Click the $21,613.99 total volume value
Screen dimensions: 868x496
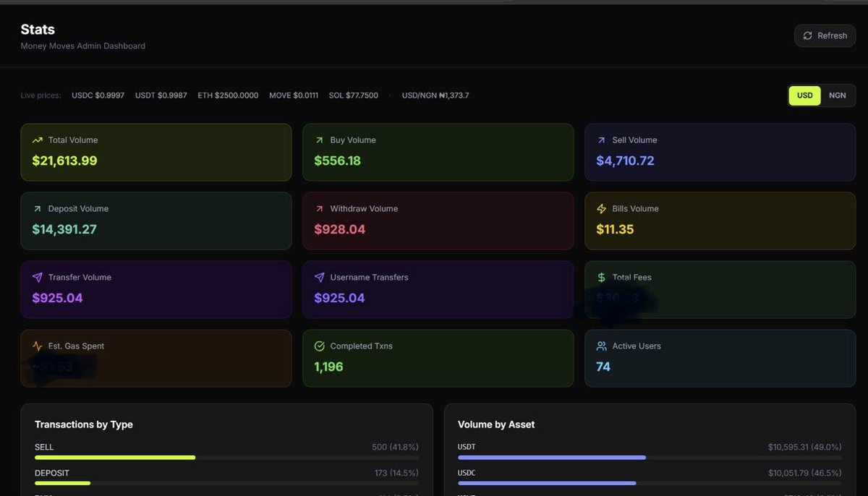[64, 161]
